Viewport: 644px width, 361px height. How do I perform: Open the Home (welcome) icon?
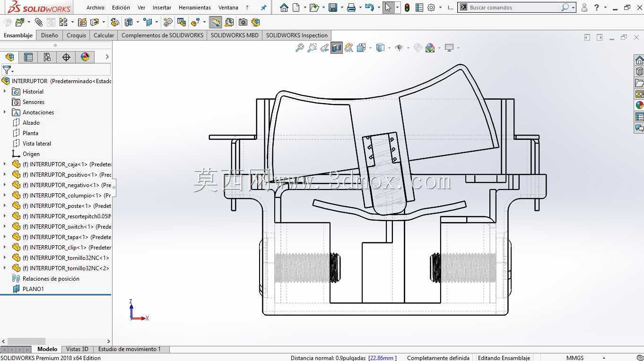284,8
